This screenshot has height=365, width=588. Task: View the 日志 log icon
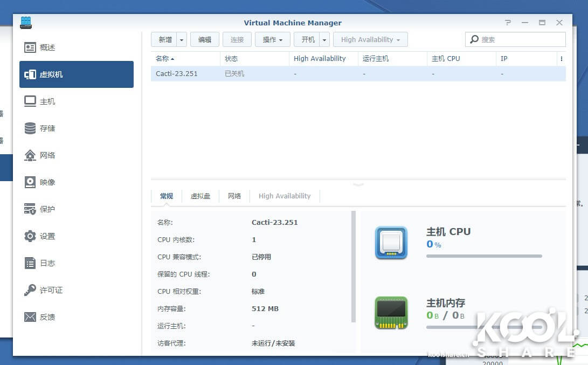click(30, 263)
